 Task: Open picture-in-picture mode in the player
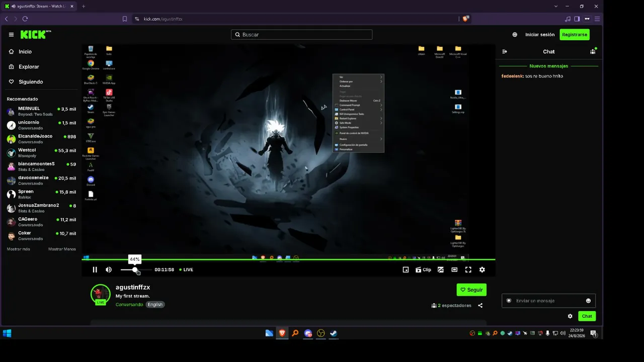406,269
